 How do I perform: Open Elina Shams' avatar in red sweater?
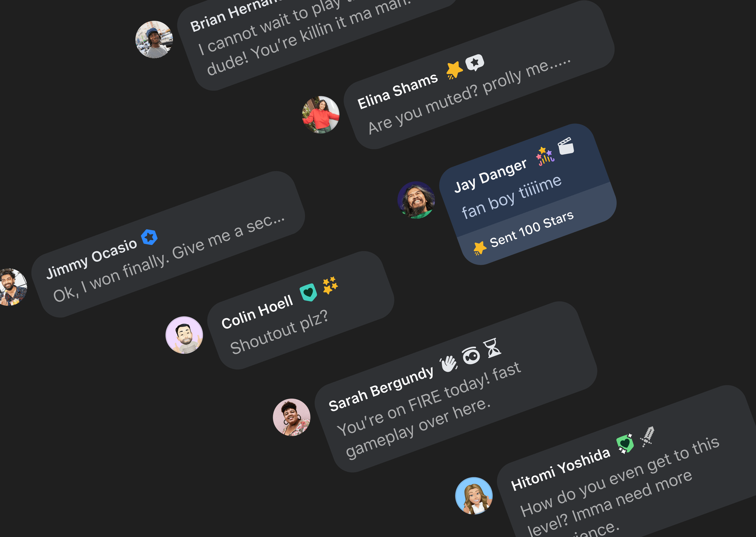tap(321, 115)
